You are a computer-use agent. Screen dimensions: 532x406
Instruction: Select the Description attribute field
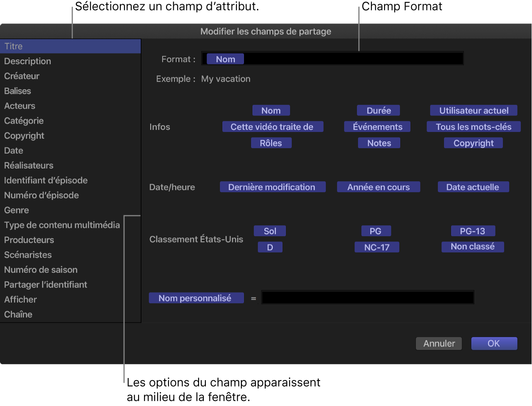(x=28, y=61)
